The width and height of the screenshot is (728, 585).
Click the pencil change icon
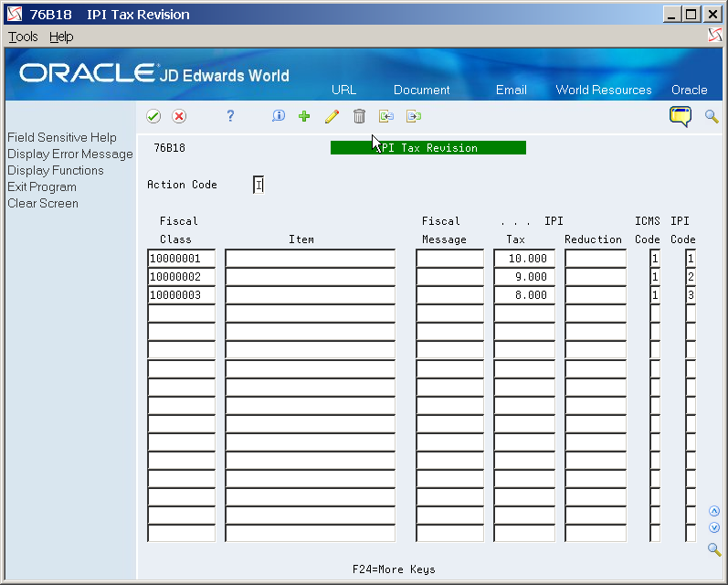point(332,116)
